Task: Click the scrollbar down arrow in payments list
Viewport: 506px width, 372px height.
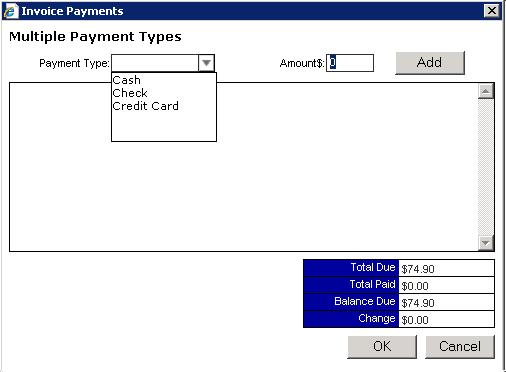Action: coord(486,243)
